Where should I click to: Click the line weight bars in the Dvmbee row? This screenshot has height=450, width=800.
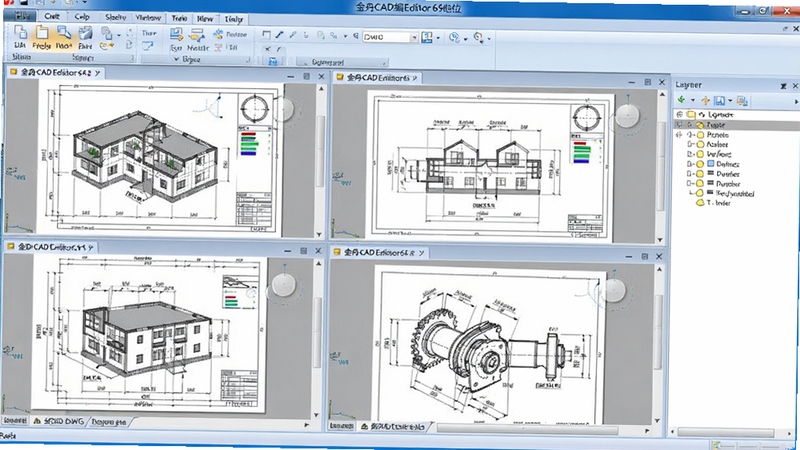(x=710, y=173)
